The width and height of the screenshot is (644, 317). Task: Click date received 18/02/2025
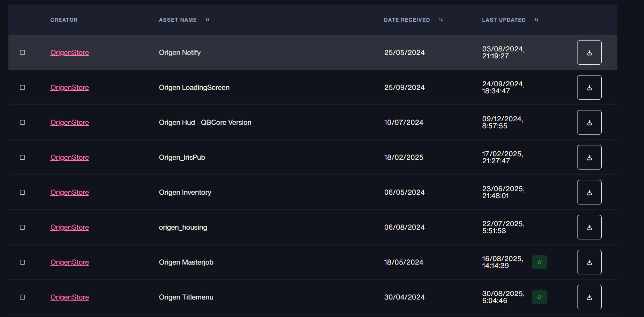click(x=404, y=157)
